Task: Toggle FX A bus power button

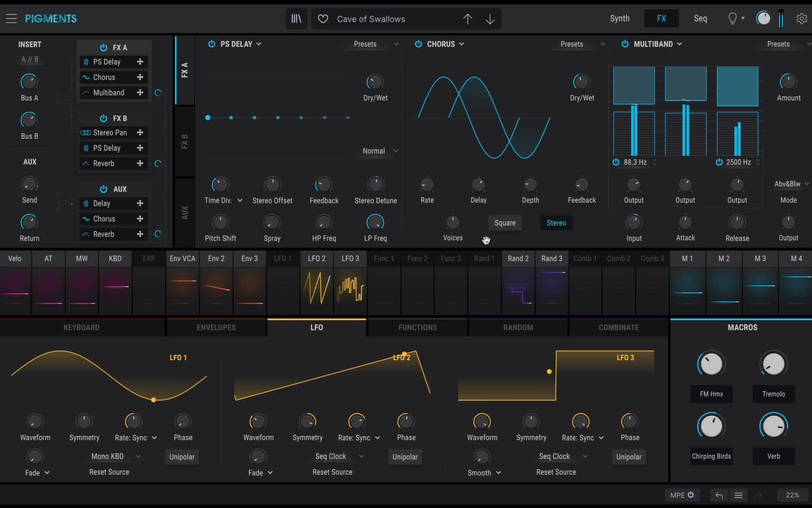Action: pyautogui.click(x=103, y=48)
